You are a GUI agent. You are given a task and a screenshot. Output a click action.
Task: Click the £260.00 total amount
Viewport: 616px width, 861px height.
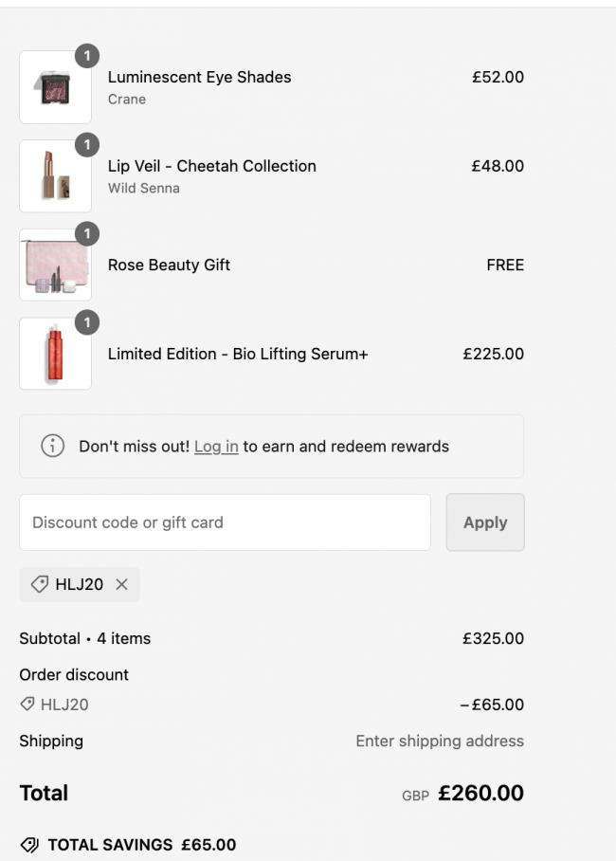coord(480,793)
